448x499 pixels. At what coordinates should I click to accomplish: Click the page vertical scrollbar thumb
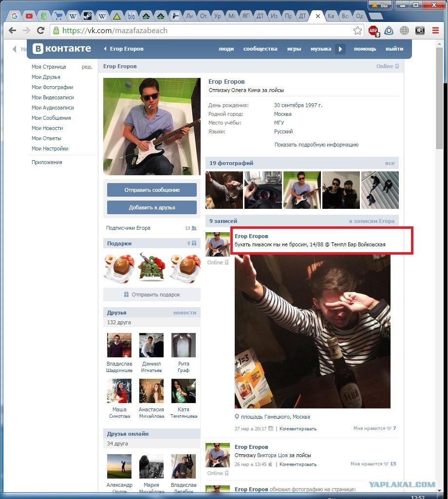point(439,98)
